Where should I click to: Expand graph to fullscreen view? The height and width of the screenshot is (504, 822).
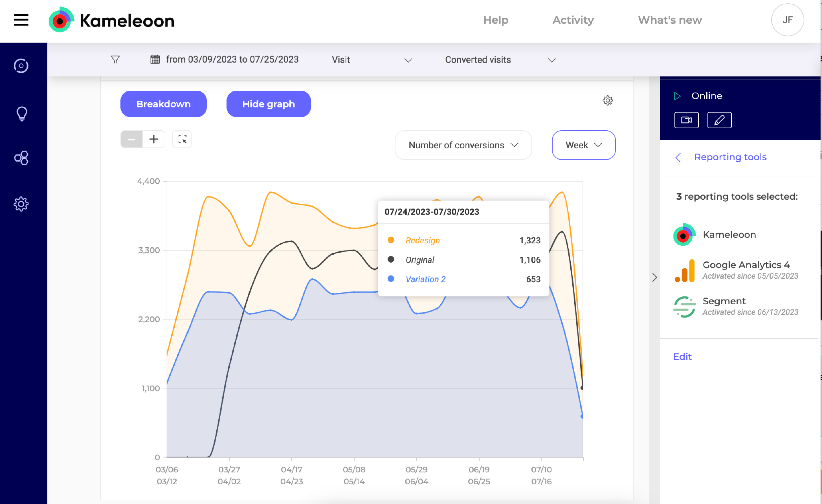(x=181, y=139)
